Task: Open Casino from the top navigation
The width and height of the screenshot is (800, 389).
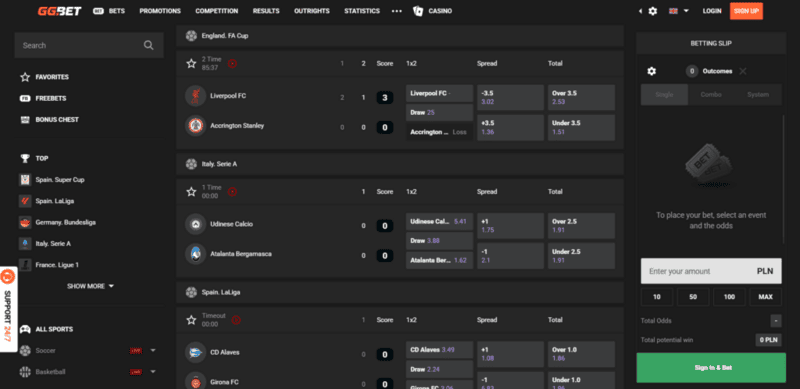Action: tap(432, 11)
